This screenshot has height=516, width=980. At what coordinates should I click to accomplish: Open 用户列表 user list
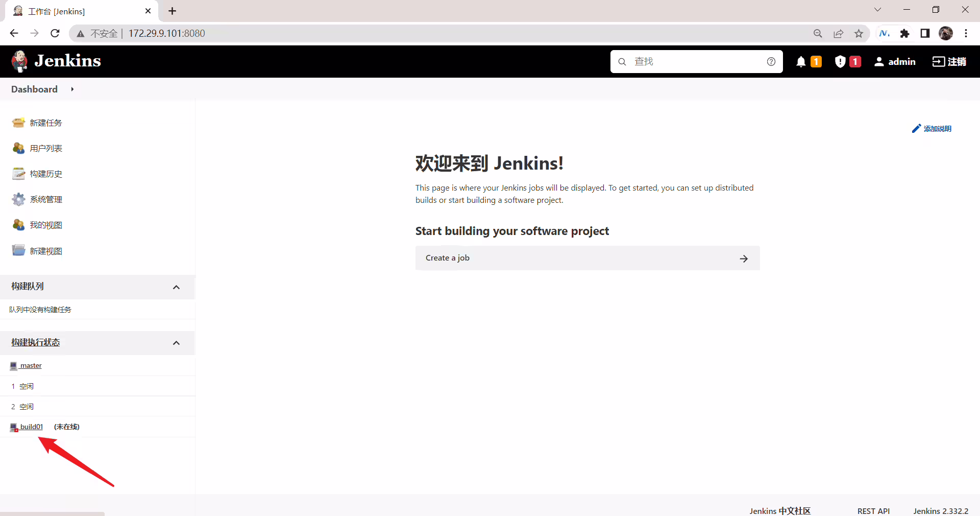tap(45, 148)
